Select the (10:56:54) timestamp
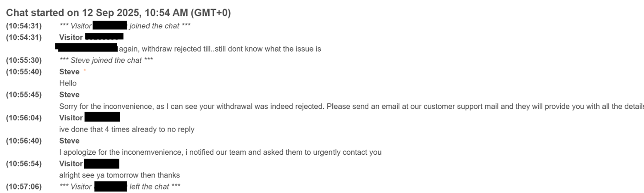The height and width of the screenshot is (193, 644). [24, 164]
